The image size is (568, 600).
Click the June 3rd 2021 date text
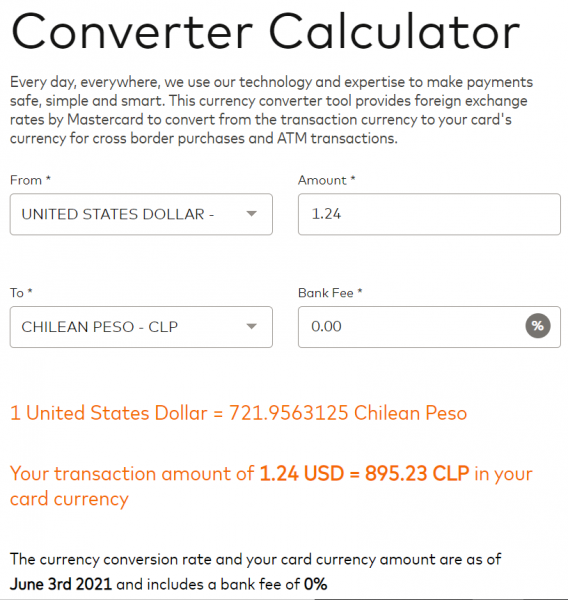[60, 584]
